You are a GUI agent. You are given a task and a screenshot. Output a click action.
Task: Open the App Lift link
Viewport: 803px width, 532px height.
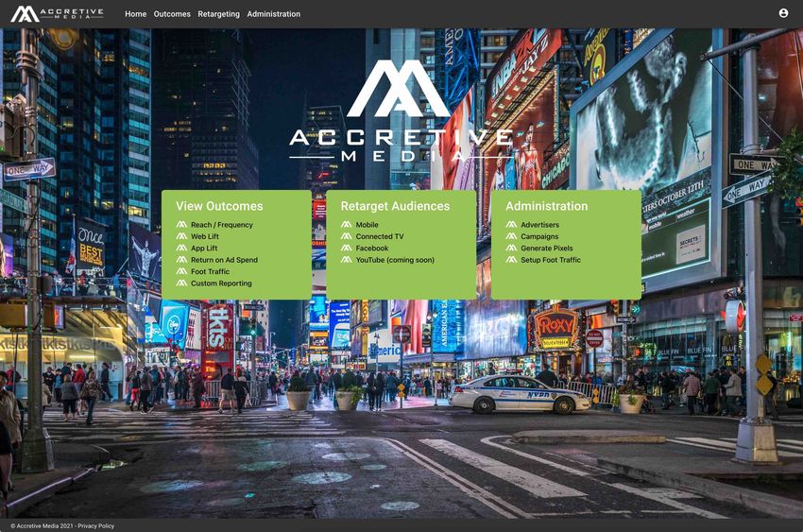204,249
